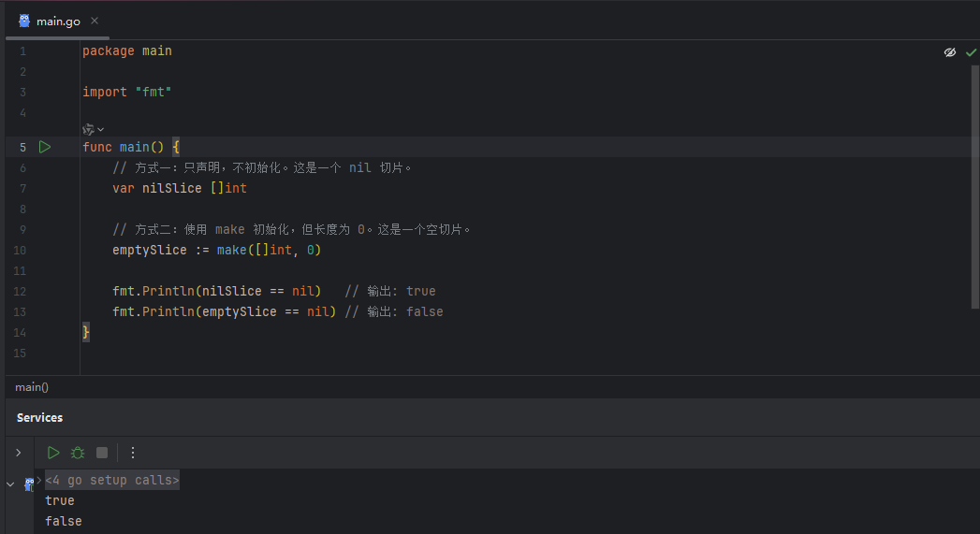Click the '方式二' comment on line 9
Viewport: 980px width, 534px height.
point(291,230)
